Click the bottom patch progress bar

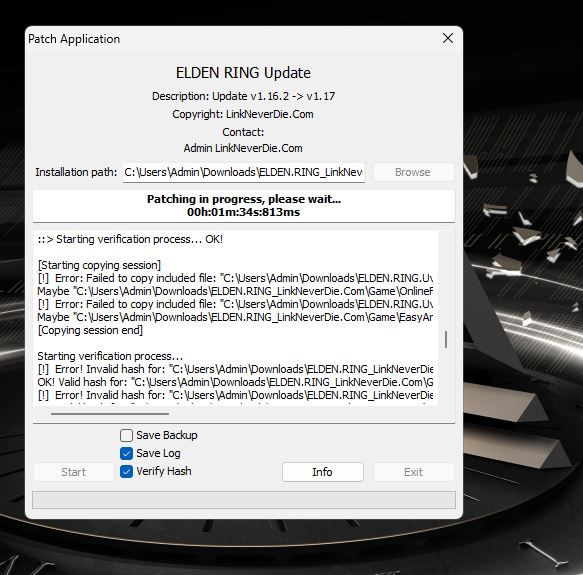click(244, 499)
